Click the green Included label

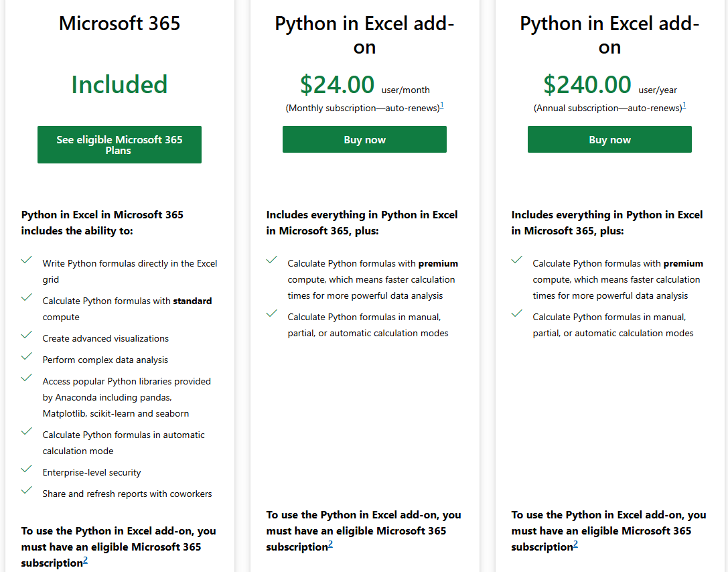(119, 84)
